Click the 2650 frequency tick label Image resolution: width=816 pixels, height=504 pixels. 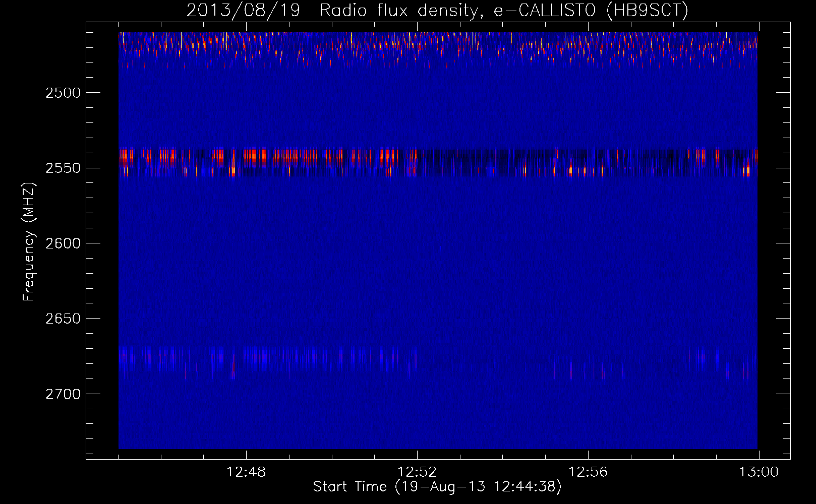(63, 319)
